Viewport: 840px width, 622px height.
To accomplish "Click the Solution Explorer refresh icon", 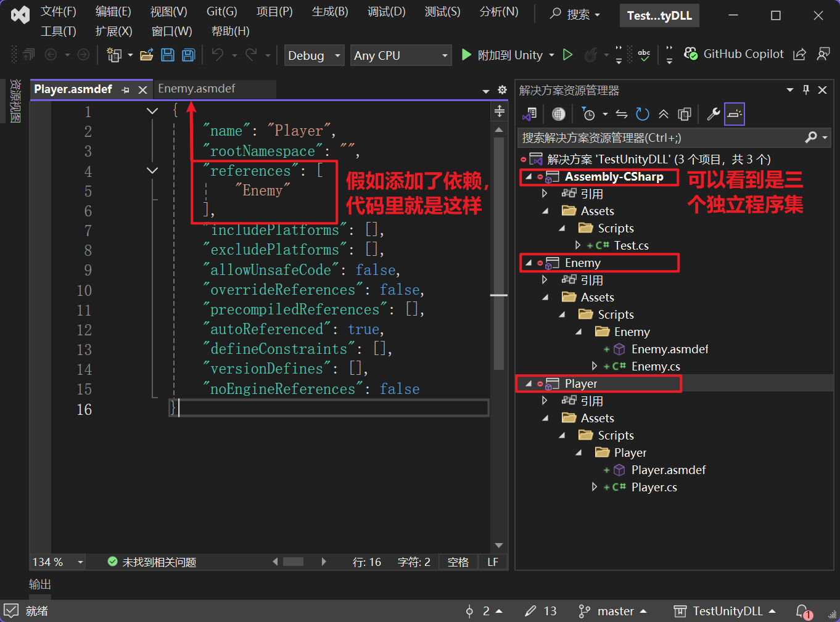I will pyautogui.click(x=643, y=114).
